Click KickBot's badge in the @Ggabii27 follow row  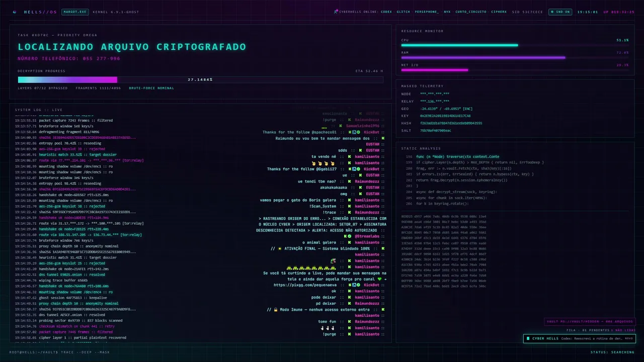354,169
